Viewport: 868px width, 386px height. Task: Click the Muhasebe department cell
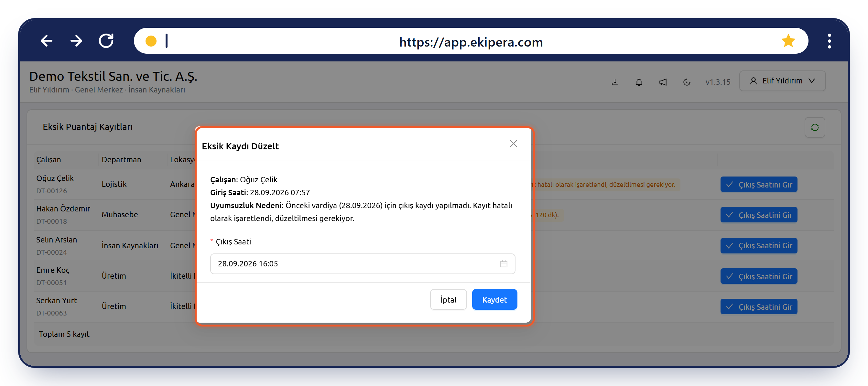[120, 215]
